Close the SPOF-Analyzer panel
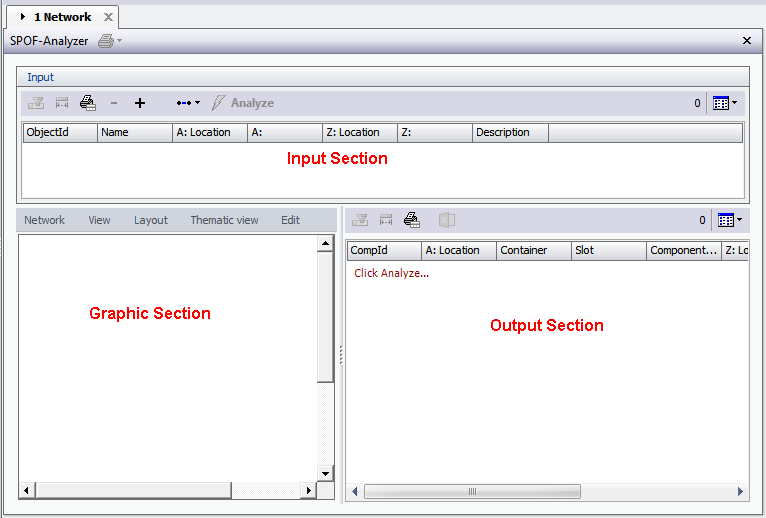 coord(746,41)
